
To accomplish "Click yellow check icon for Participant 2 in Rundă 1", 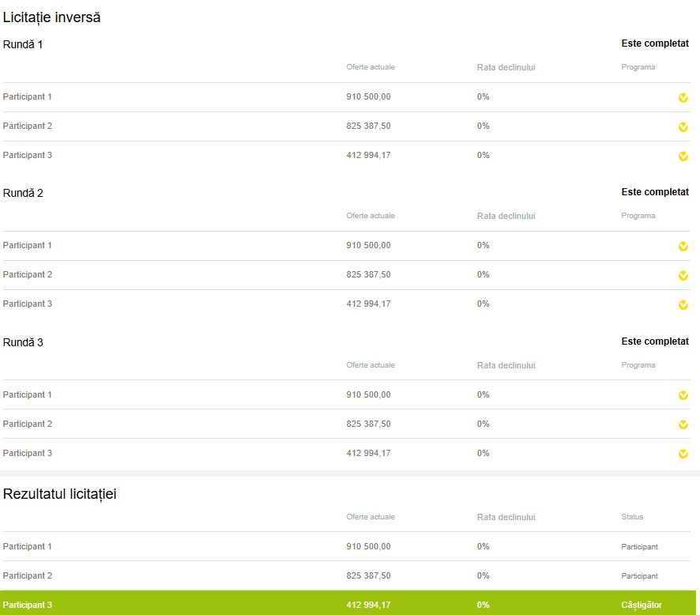I will (683, 127).
